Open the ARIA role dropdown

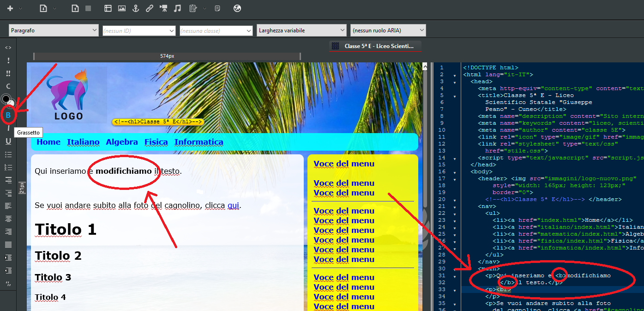click(388, 30)
